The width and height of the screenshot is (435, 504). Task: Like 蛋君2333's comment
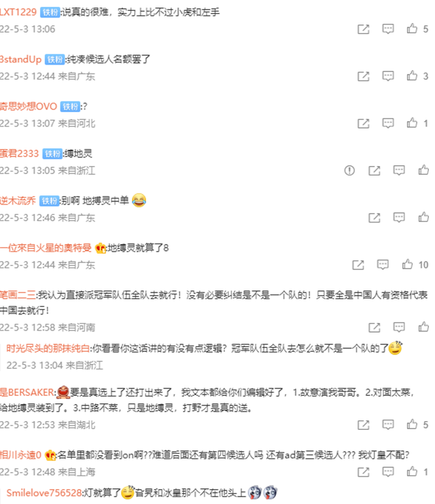pyautogui.click(x=423, y=170)
